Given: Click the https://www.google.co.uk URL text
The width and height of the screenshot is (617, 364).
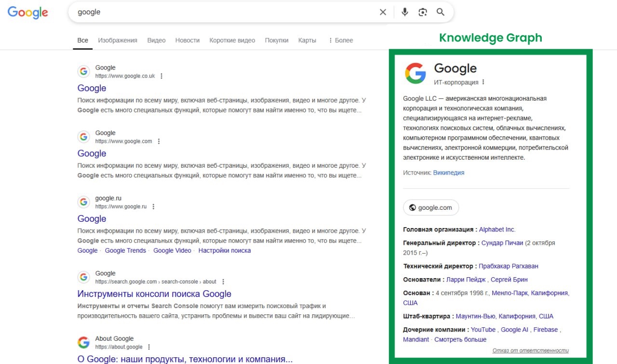Looking at the screenshot, I should (125, 76).
